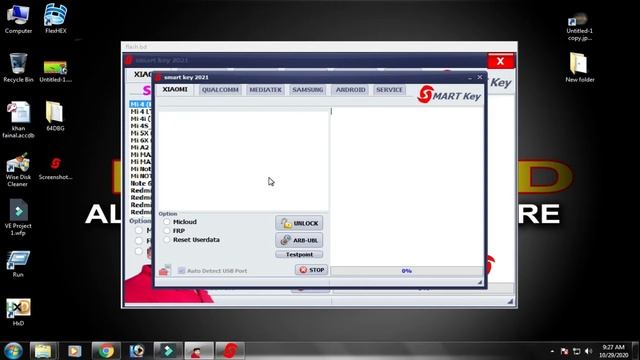This screenshot has height=360, width=640.
Task: Open Google Chrome from taskbar
Action: [106, 351]
